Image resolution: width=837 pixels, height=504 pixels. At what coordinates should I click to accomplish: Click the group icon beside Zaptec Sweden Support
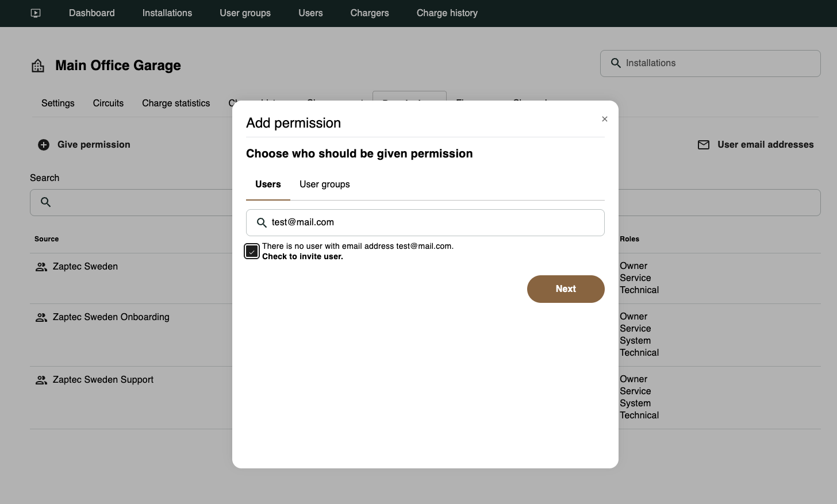41,379
